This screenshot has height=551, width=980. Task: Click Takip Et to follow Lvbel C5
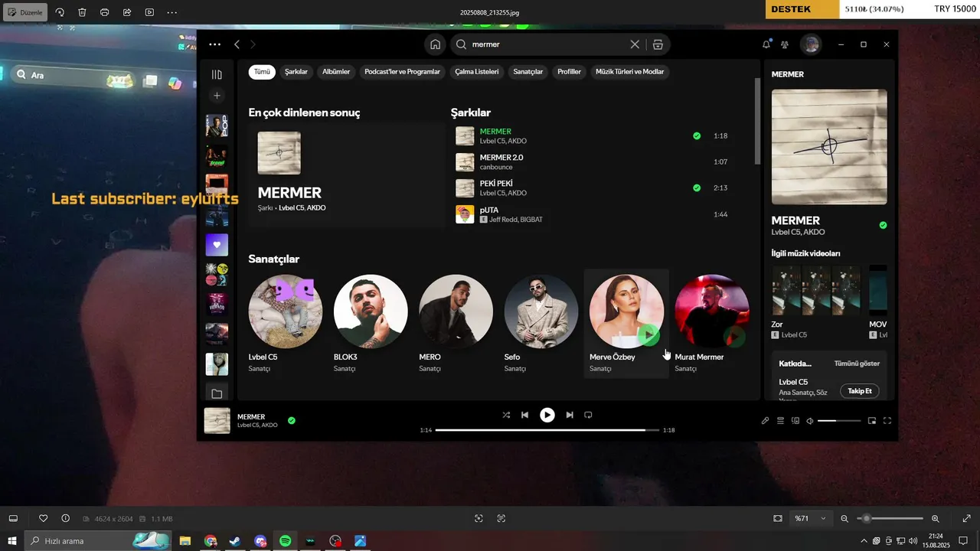pyautogui.click(x=860, y=391)
